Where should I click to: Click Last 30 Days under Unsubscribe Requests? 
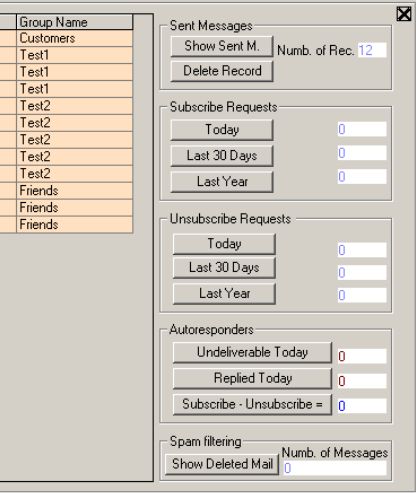(224, 267)
